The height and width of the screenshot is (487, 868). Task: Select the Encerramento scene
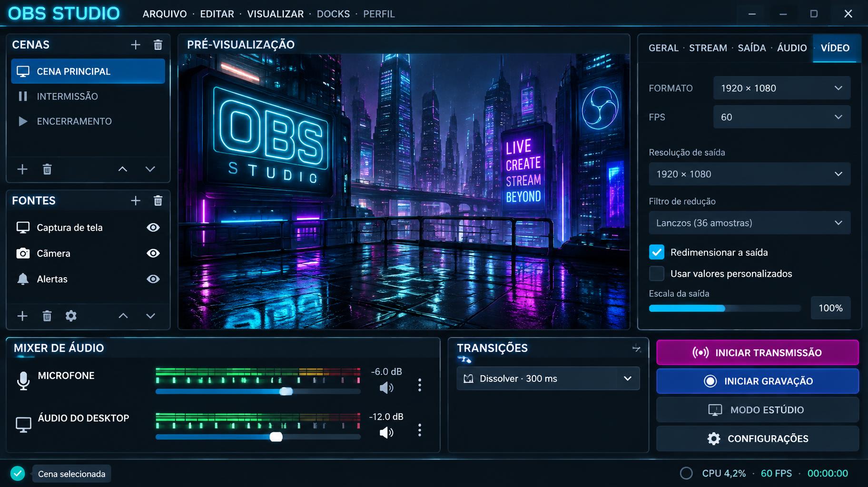pyautogui.click(x=88, y=121)
